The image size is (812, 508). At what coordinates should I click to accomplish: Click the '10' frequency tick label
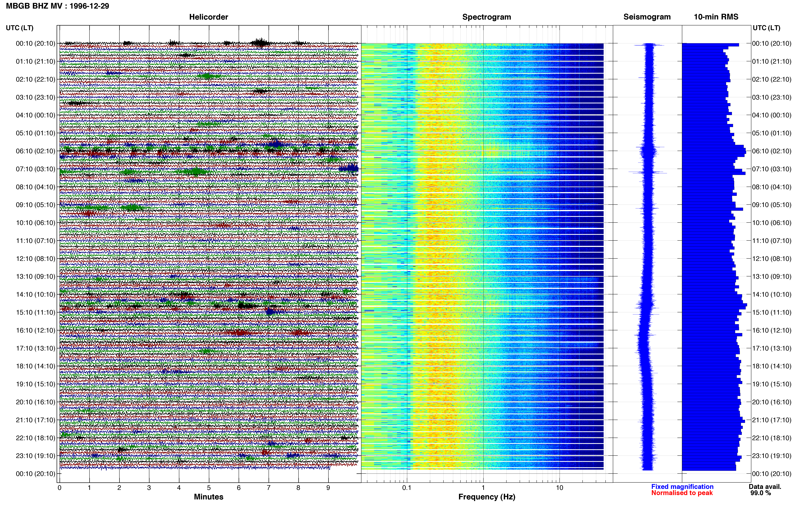coord(559,488)
